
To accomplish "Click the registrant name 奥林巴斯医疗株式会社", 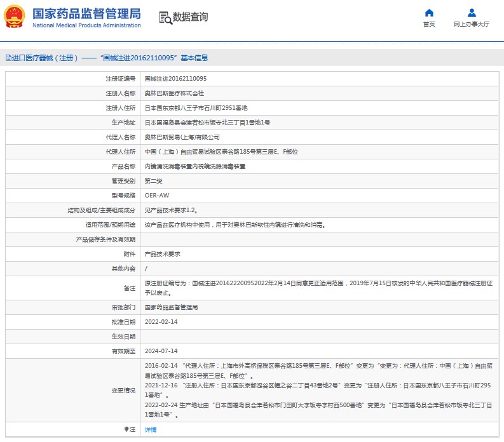I will point(170,93).
